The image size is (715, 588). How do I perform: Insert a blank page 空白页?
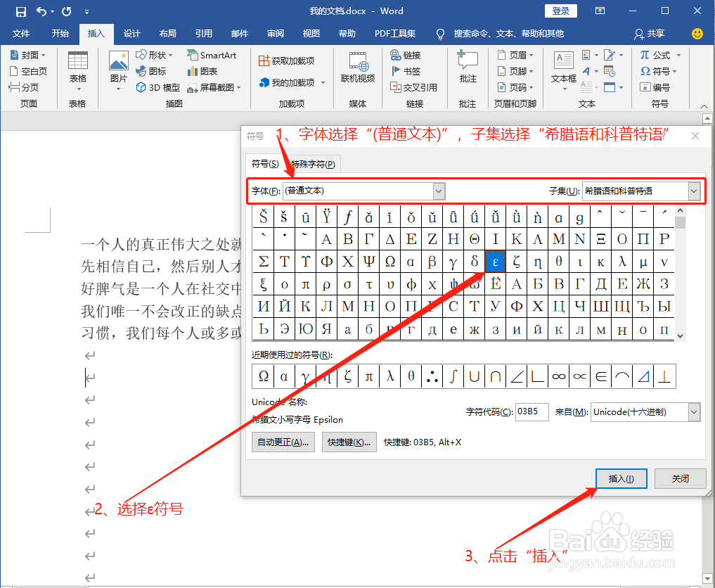pyautogui.click(x=28, y=71)
